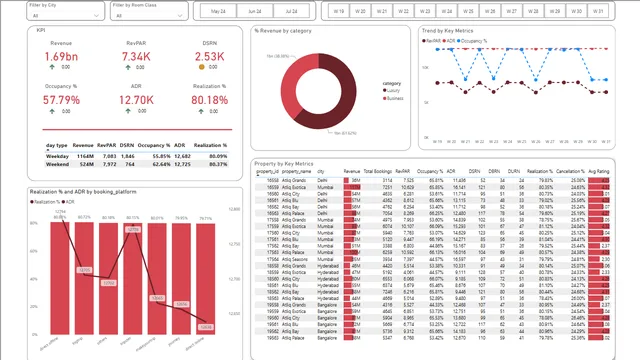Click the RevPAR KPI green up arrow

click(x=128, y=67)
